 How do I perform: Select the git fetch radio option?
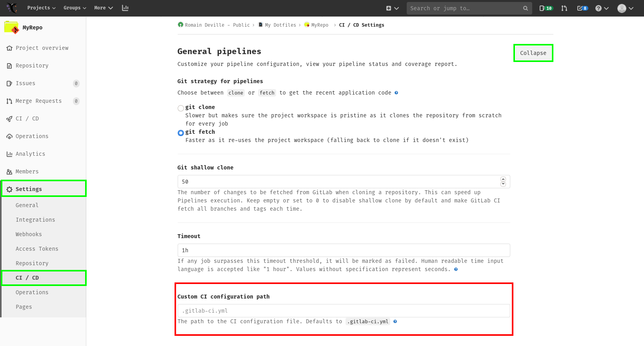pos(181,133)
